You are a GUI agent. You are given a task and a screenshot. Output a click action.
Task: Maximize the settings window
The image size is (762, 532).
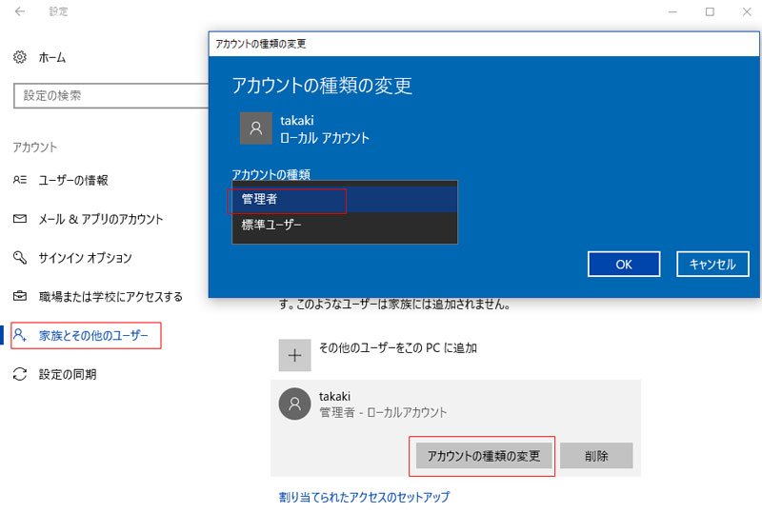click(710, 11)
